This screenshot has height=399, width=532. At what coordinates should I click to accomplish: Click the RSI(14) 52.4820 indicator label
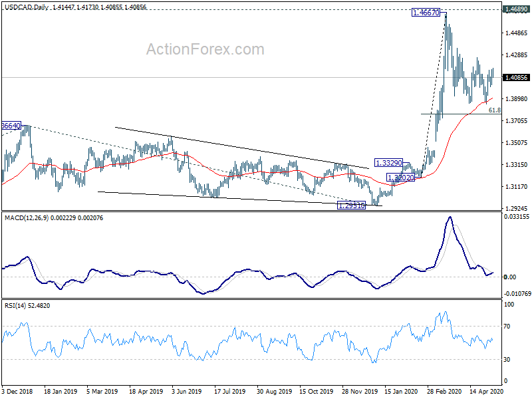tap(27, 306)
